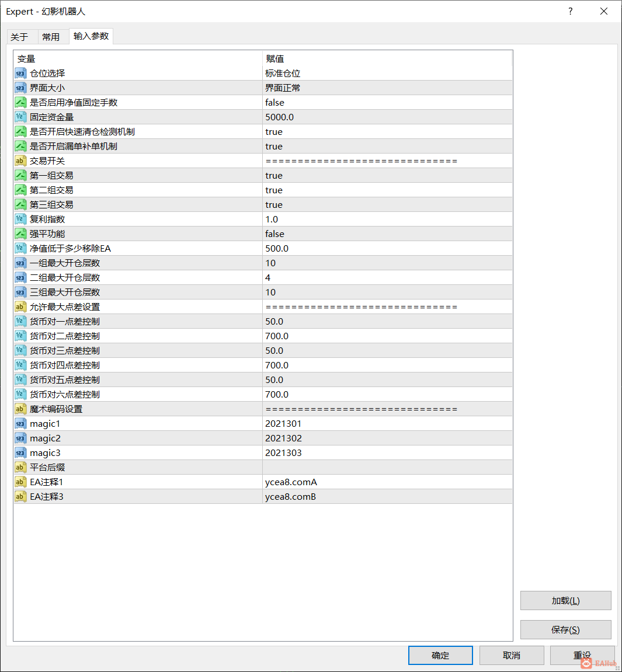Screen dimensions: 622x672
Task: Select the 货币对四点差控制 row label
Action: 65,365
